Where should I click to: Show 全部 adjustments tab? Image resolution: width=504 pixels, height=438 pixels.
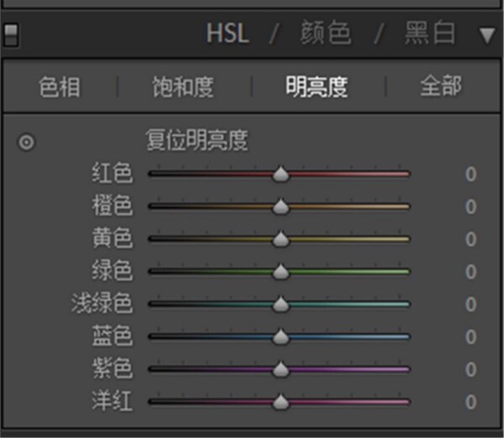click(441, 86)
